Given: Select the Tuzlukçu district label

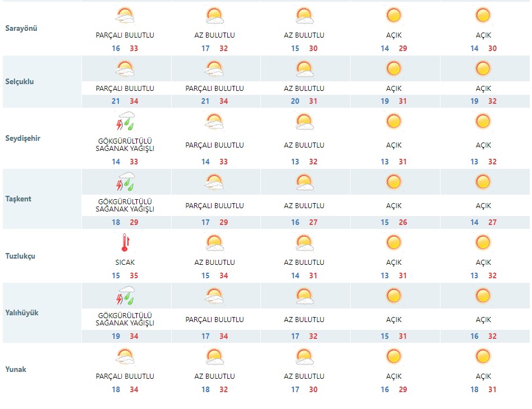Looking at the screenshot, I should tap(20, 256).
